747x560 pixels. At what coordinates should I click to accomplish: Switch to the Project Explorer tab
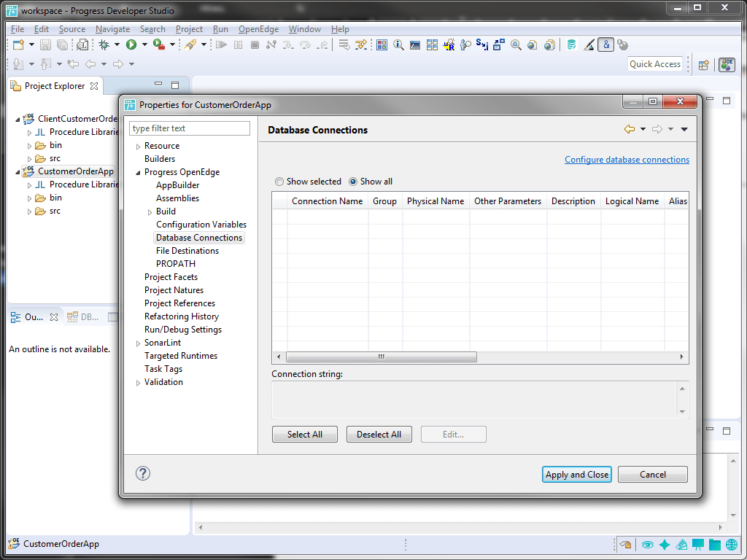tap(55, 86)
